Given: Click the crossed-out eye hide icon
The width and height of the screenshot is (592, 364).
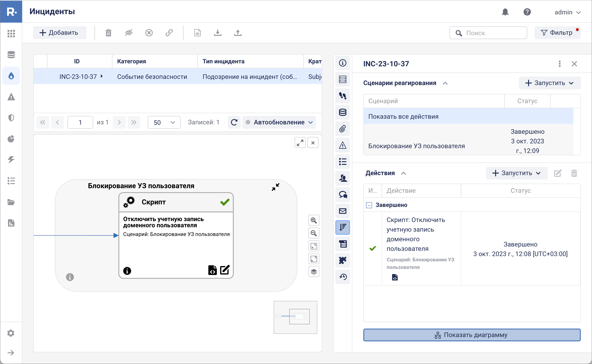Looking at the screenshot, I should [129, 33].
